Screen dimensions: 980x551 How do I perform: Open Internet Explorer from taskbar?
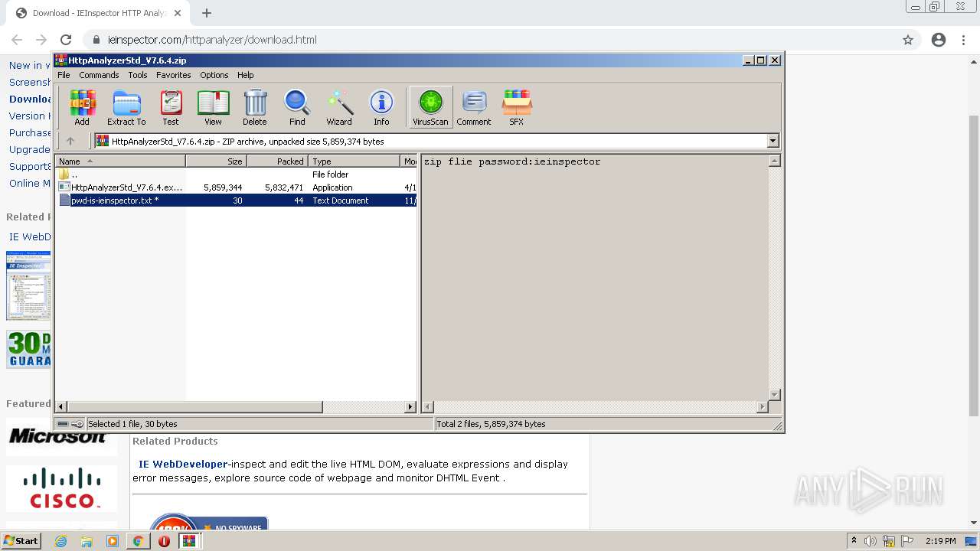pyautogui.click(x=61, y=541)
